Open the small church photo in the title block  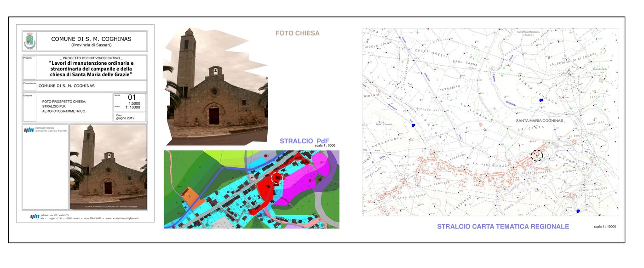108,167
